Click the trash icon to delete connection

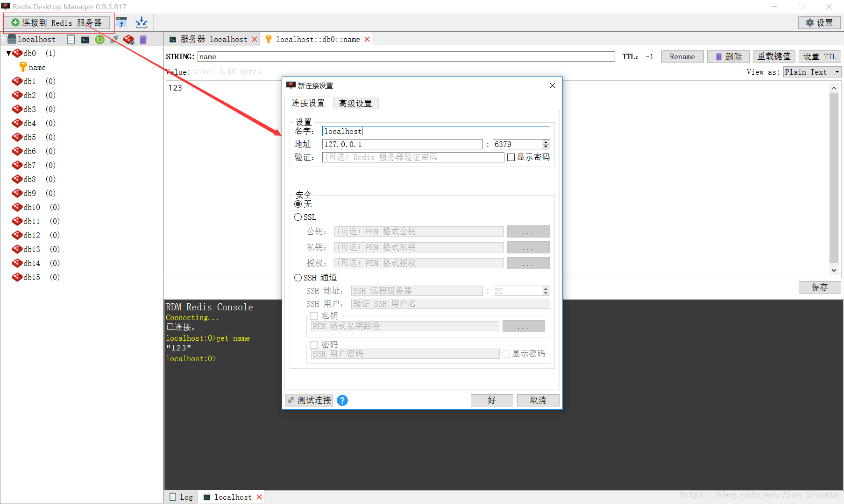[143, 39]
